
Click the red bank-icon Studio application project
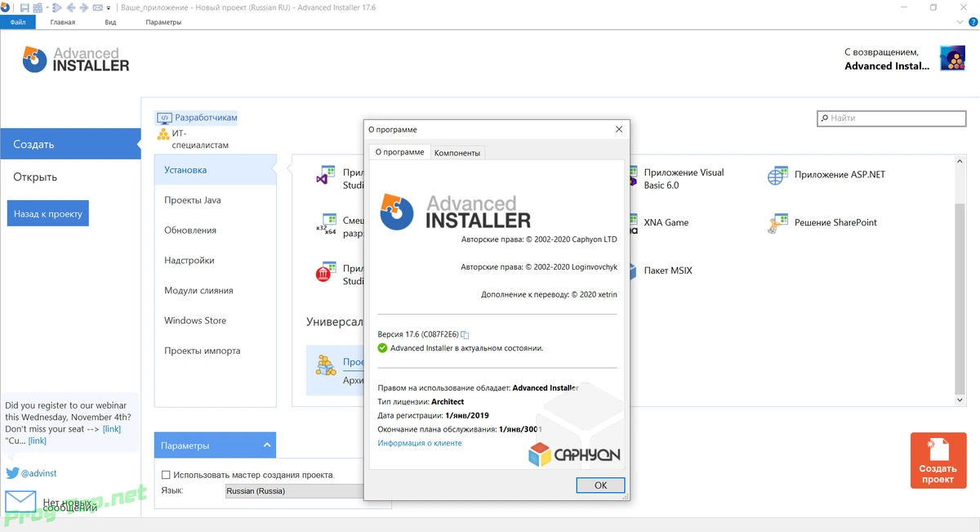326,273
